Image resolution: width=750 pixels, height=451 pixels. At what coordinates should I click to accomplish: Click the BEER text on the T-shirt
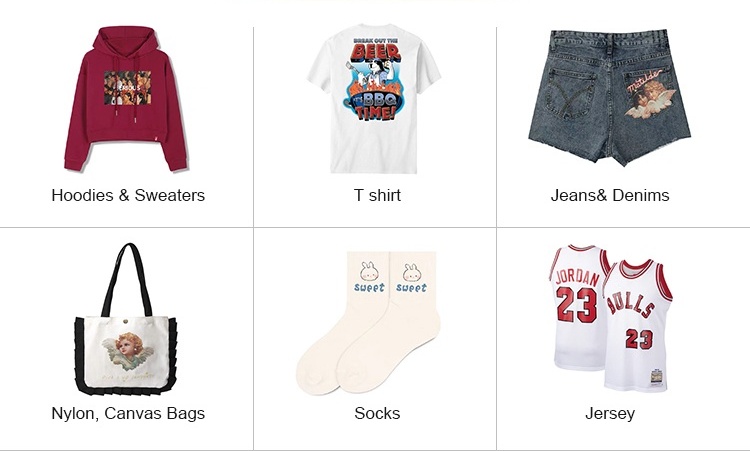(375, 53)
